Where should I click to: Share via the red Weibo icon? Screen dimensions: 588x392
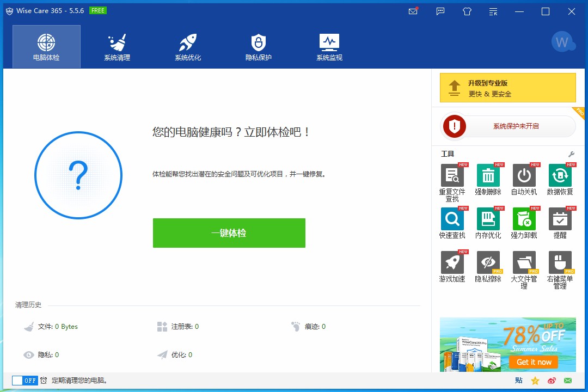(x=552, y=381)
